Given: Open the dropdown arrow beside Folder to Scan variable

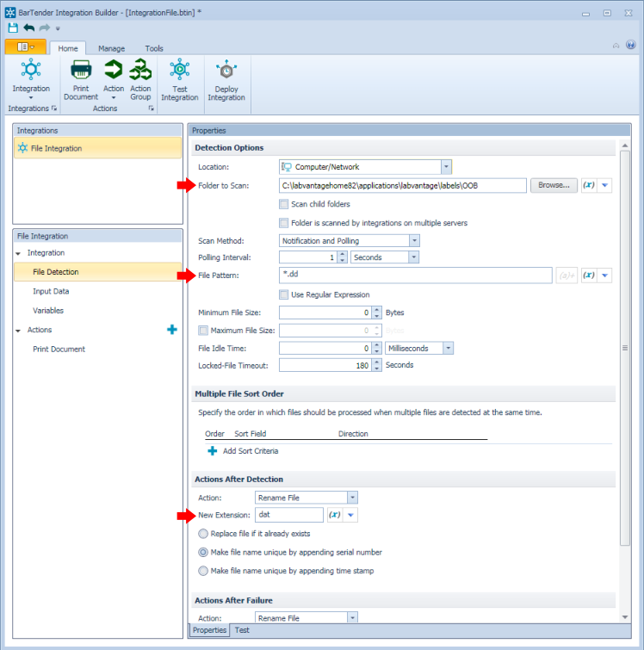Looking at the screenshot, I should (x=605, y=185).
